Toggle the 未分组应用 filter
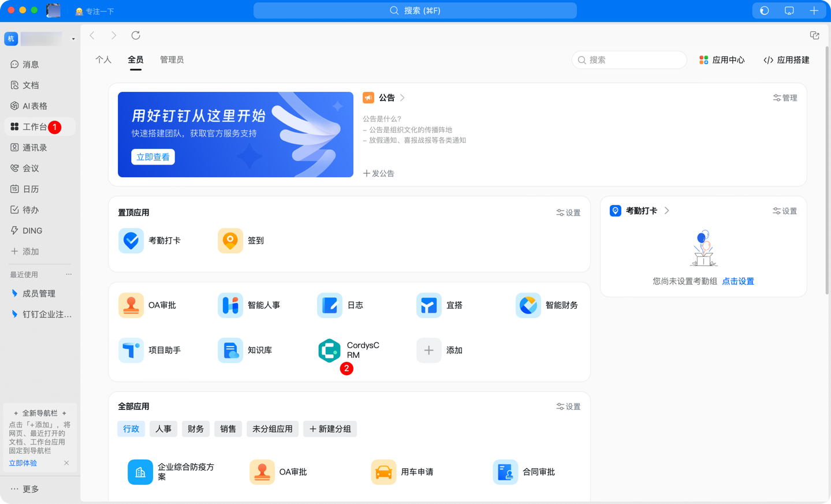The image size is (831, 504). [x=272, y=429]
